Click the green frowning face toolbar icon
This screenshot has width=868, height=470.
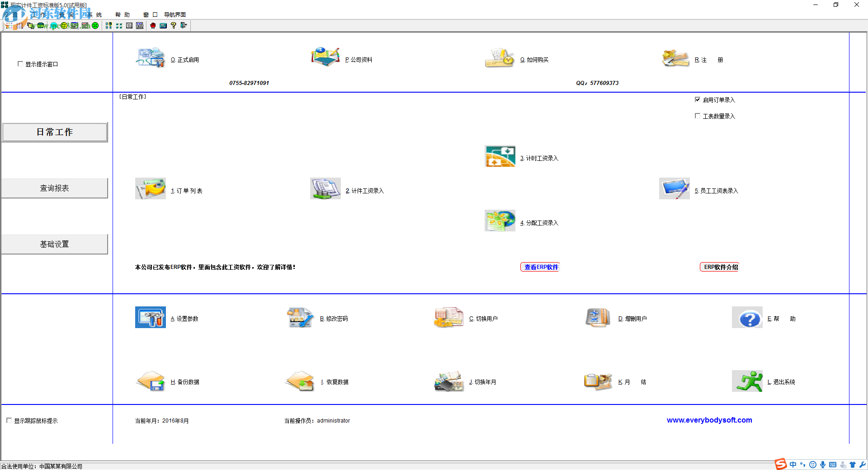tap(95, 26)
